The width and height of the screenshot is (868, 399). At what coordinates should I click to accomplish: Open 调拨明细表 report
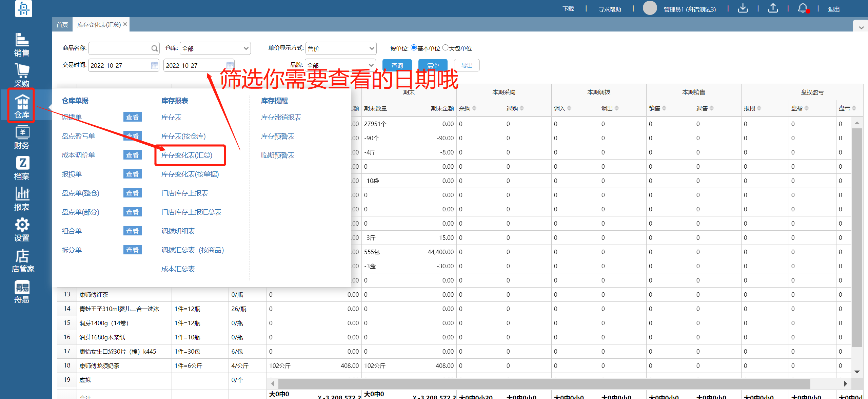tap(178, 231)
